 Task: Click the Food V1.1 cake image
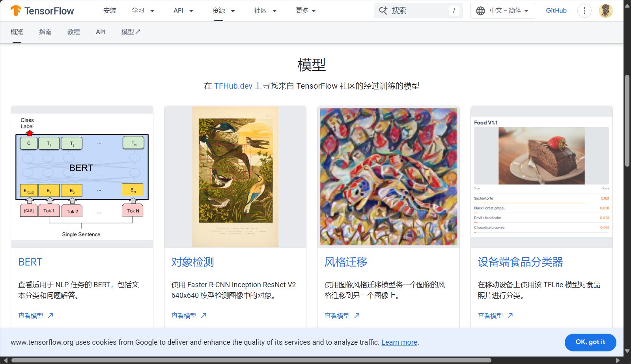tap(541, 177)
